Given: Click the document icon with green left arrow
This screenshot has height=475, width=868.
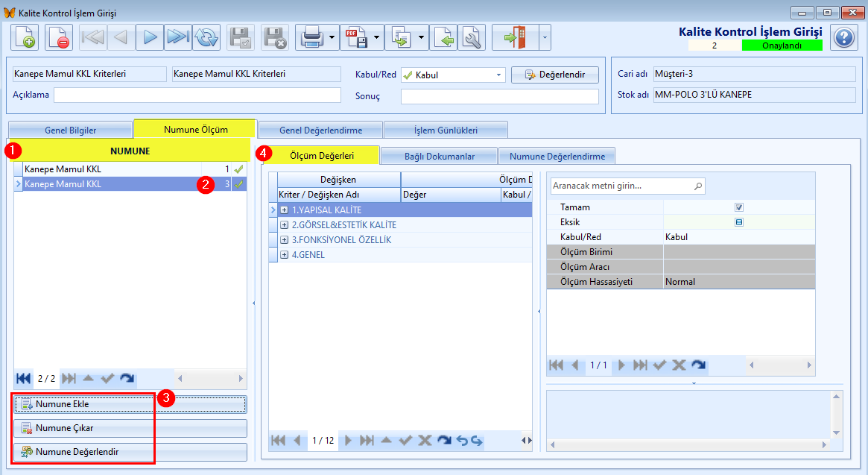Looking at the screenshot, I should point(444,38).
